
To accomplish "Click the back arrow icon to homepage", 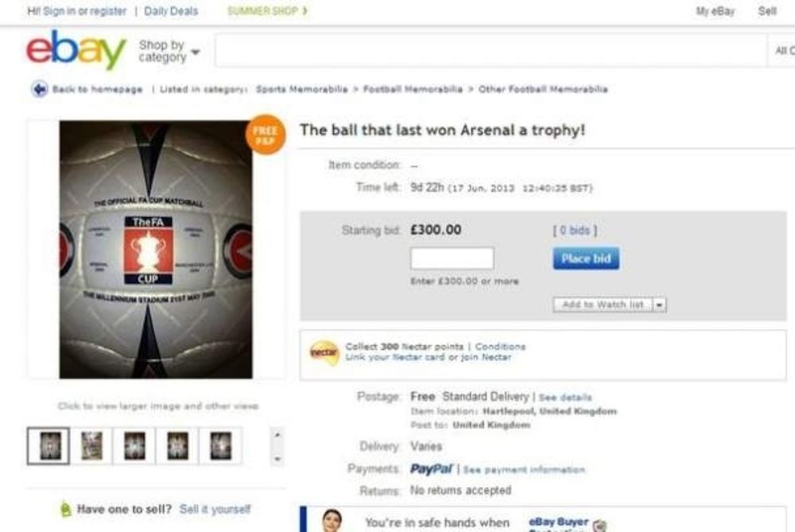I will tap(39, 89).
